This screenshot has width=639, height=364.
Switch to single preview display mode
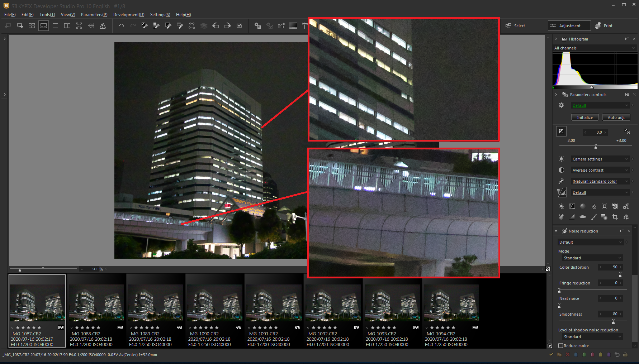pos(55,26)
